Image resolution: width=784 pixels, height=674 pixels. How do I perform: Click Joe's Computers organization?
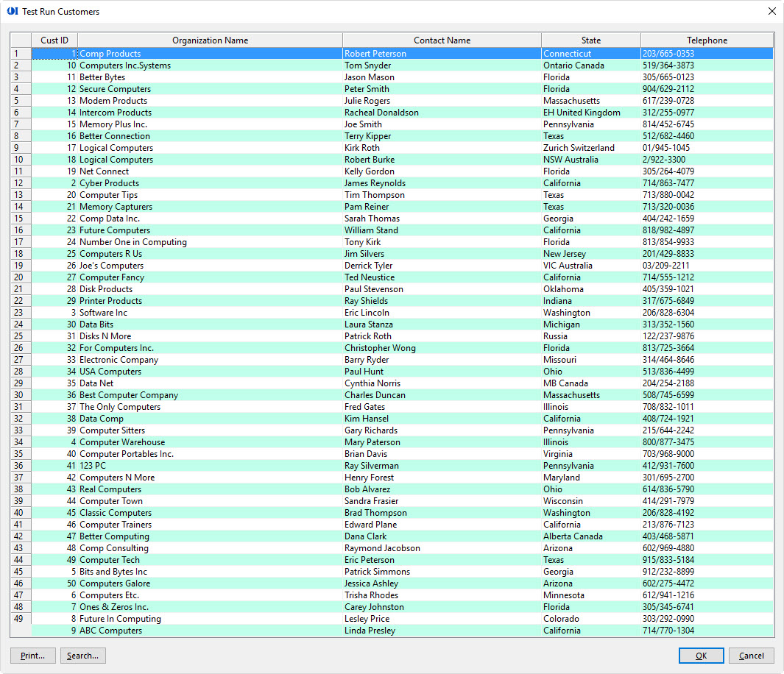point(210,266)
